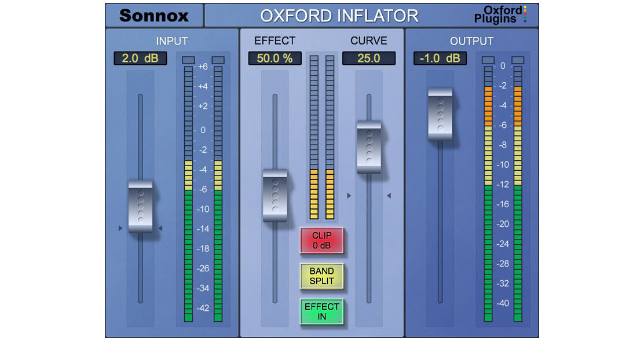Click the -42 mark on input scale
Image resolution: width=644 pixels, height=338 pixels.
click(203, 308)
